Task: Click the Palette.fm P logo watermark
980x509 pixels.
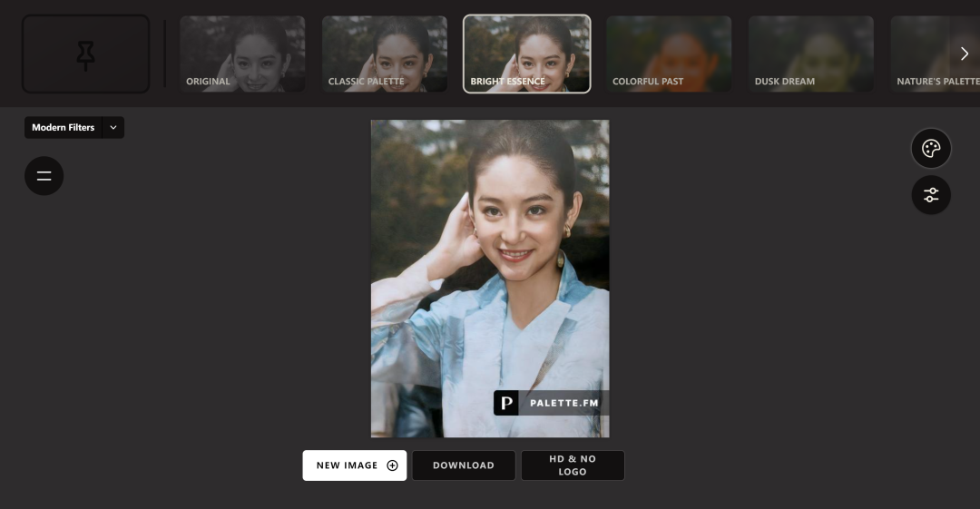Action: click(x=506, y=403)
